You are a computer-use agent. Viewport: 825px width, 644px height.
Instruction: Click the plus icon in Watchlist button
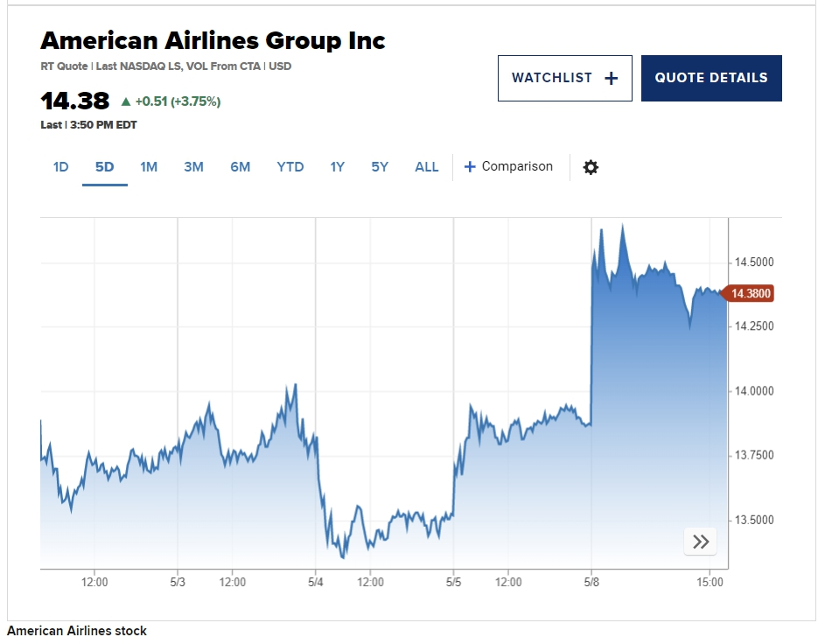pos(612,78)
